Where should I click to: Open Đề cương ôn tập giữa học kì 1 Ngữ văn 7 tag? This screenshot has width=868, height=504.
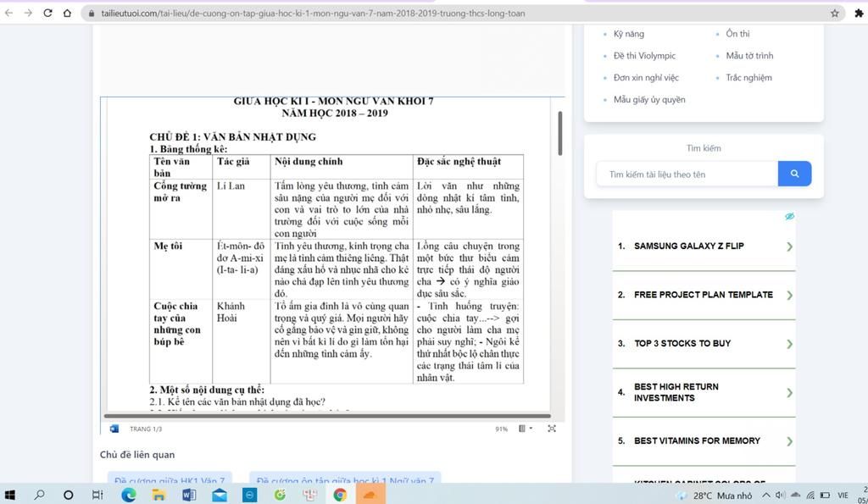tap(345, 479)
